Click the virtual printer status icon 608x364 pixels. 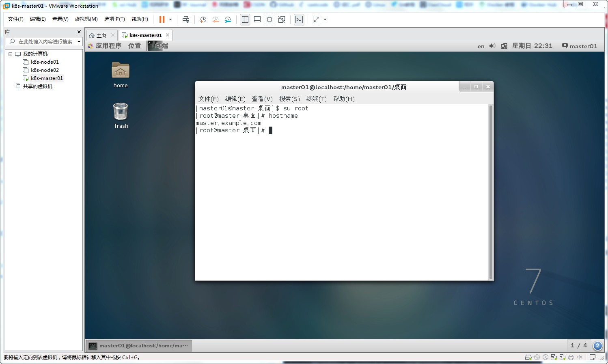coord(571,357)
